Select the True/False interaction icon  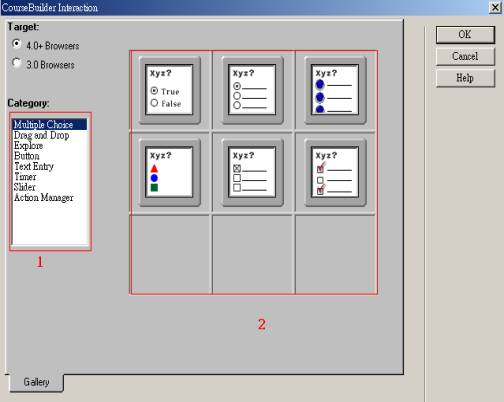pos(169,90)
